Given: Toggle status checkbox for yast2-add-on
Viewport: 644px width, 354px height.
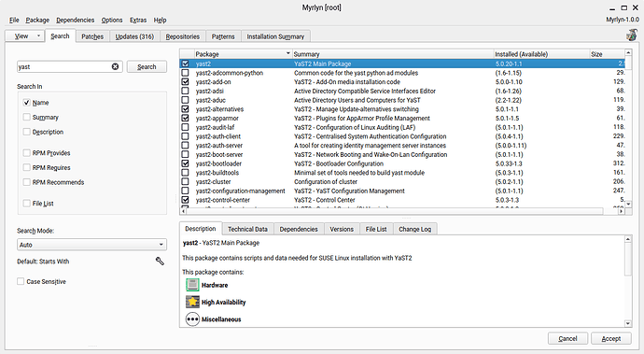Looking at the screenshot, I should pos(185,82).
